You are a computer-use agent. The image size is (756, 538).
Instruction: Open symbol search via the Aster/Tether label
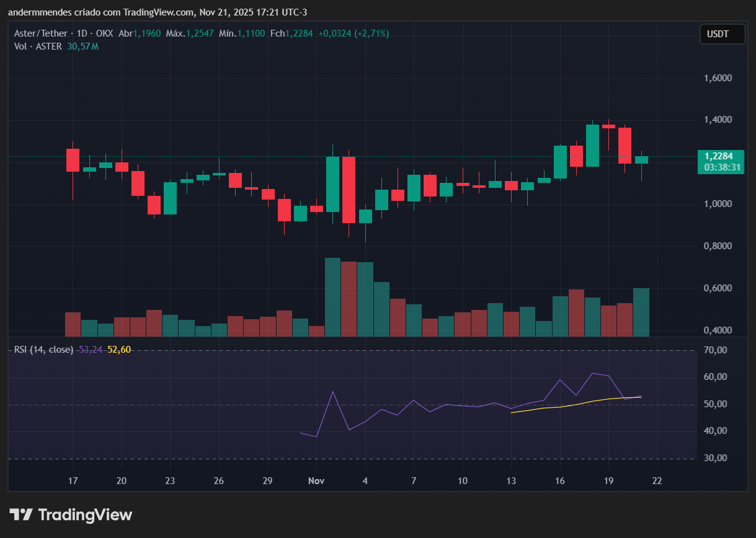click(41, 33)
